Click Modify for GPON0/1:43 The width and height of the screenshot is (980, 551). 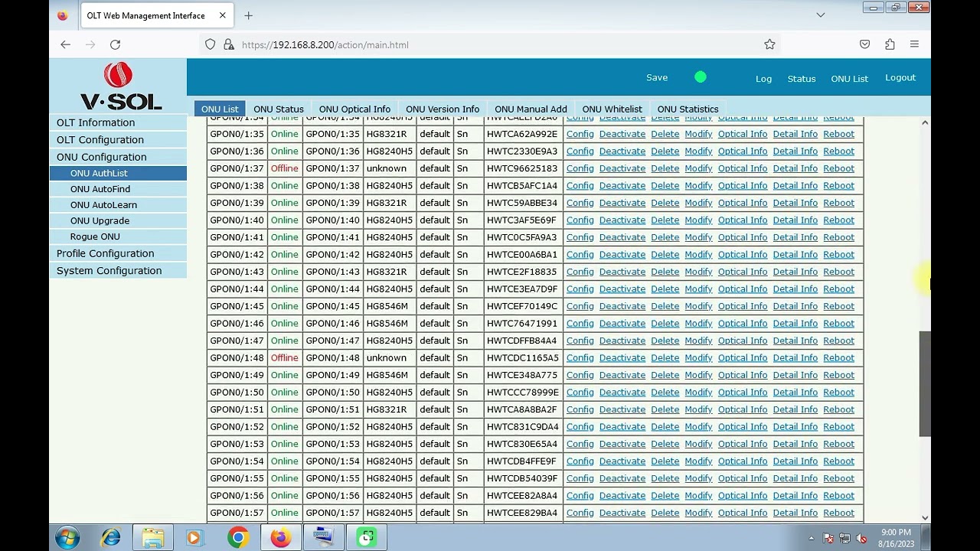(x=698, y=272)
